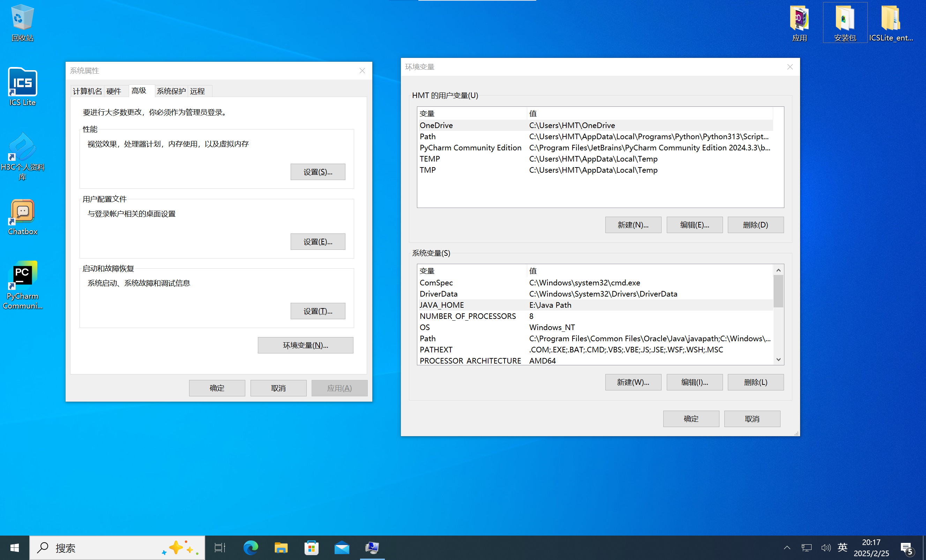Open File Explorer from the taskbar
The image size is (926, 560).
coord(281,547)
